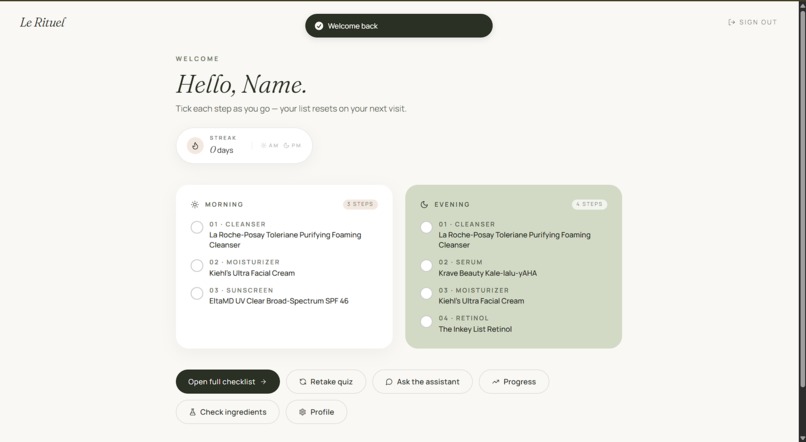Click the PM moon indicator in streak card

[x=292, y=145]
